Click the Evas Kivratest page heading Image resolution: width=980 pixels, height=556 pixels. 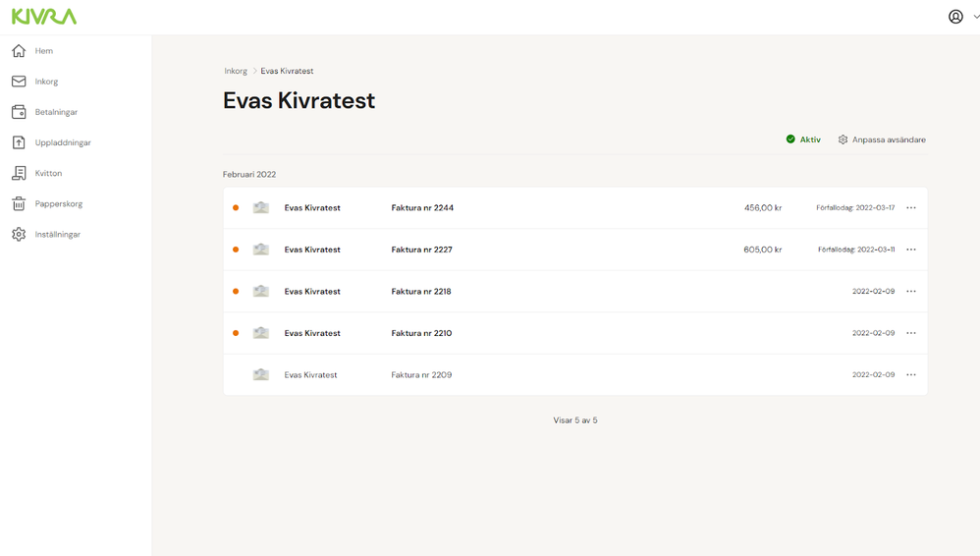299,101
